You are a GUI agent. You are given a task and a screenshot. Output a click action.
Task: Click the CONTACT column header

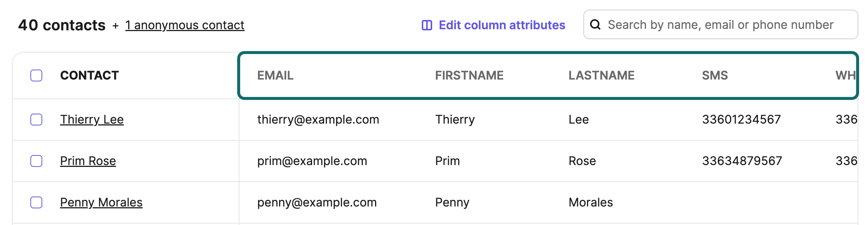[89, 75]
